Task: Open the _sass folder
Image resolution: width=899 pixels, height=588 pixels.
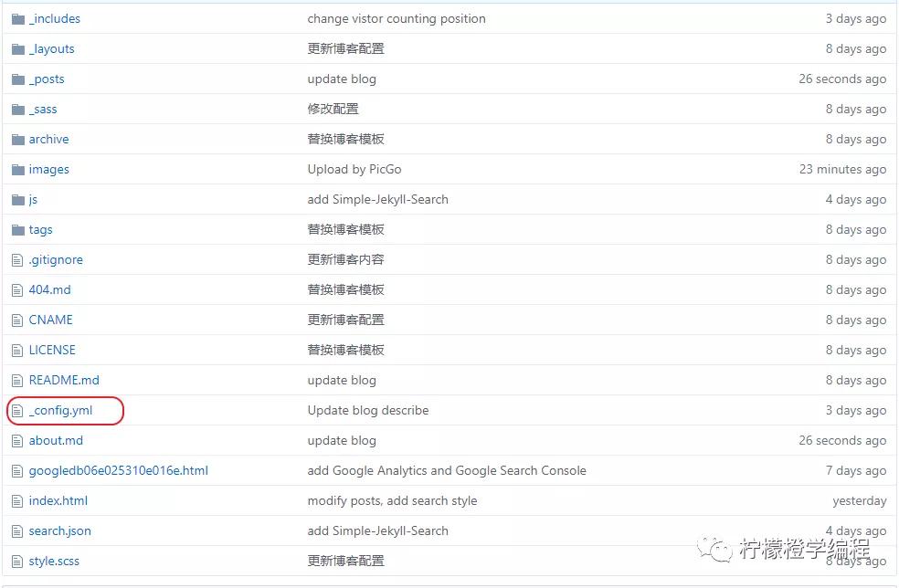Action: (x=44, y=109)
